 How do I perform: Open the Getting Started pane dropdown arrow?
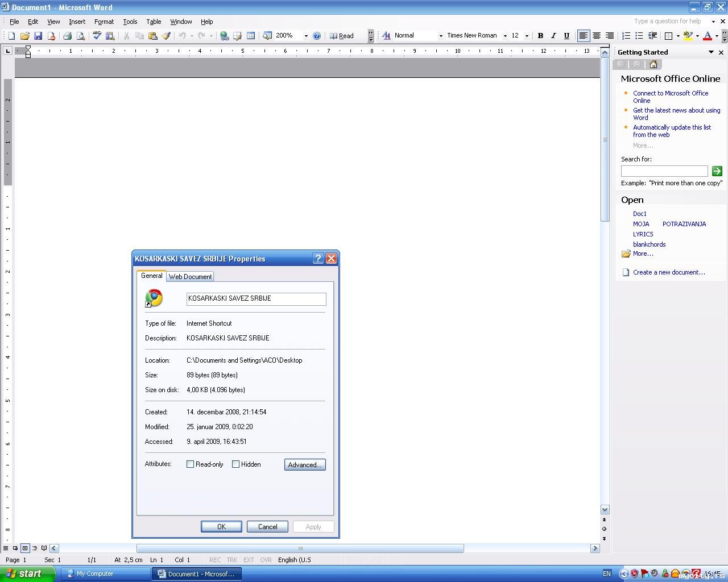[x=711, y=52]
